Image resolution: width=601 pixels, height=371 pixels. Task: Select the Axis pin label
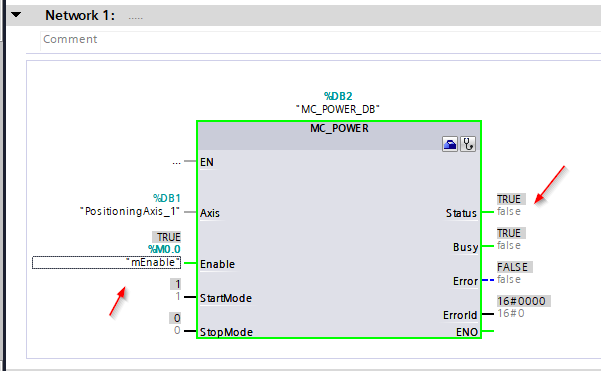[x=210, y=213]
